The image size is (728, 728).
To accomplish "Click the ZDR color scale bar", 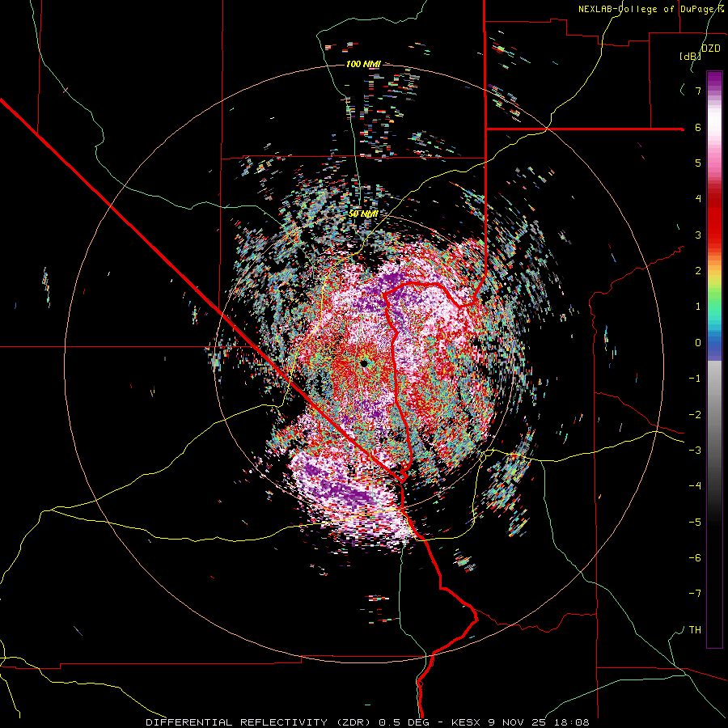I will (714, 359).
